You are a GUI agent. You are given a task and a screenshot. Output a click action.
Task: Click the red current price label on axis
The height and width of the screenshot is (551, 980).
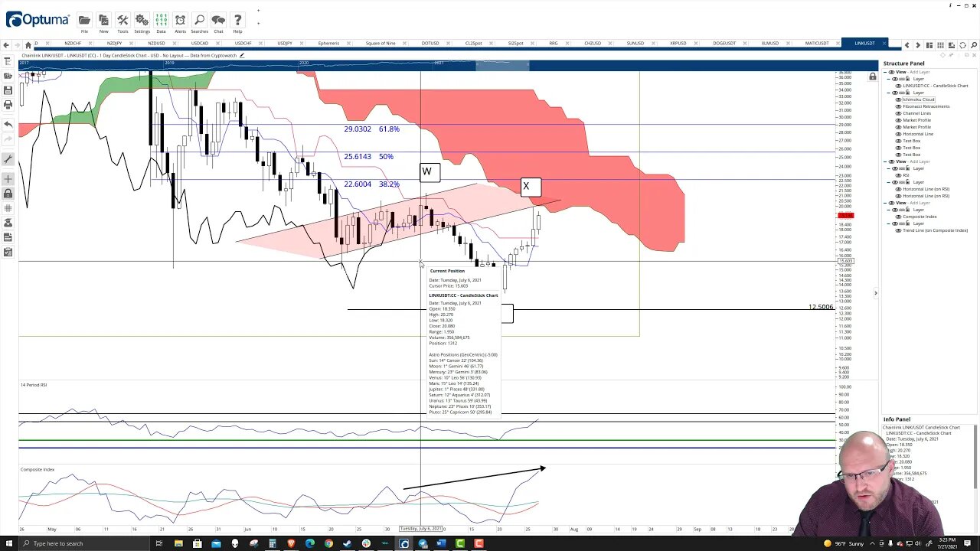(845, 216)
